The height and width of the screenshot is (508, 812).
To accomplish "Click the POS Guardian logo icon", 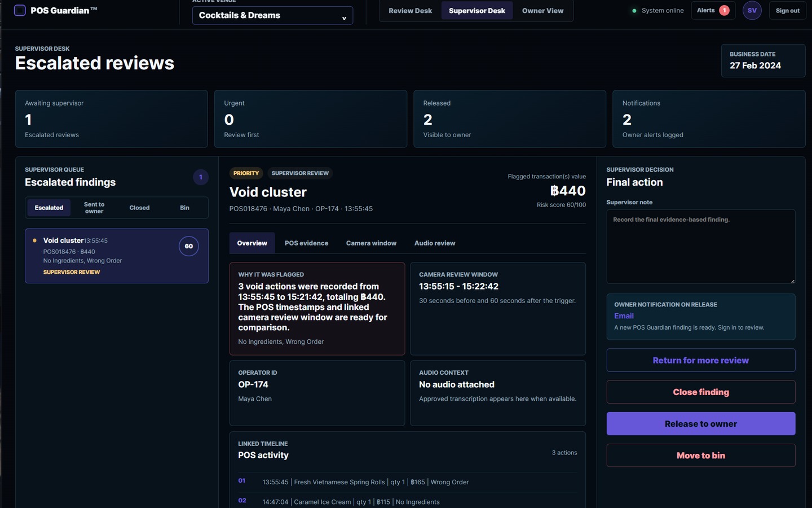I will tap(20, 10).
